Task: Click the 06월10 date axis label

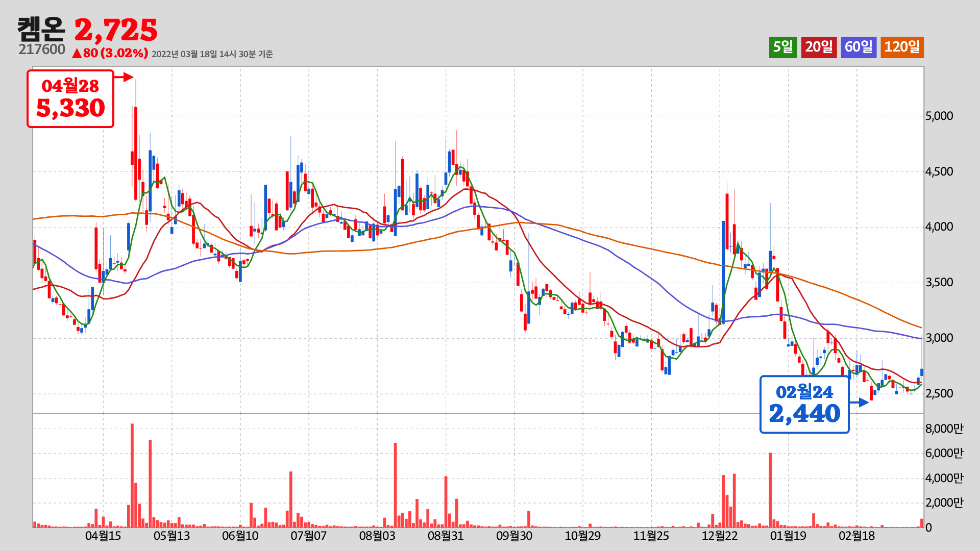Action: [x=240, y=536]
